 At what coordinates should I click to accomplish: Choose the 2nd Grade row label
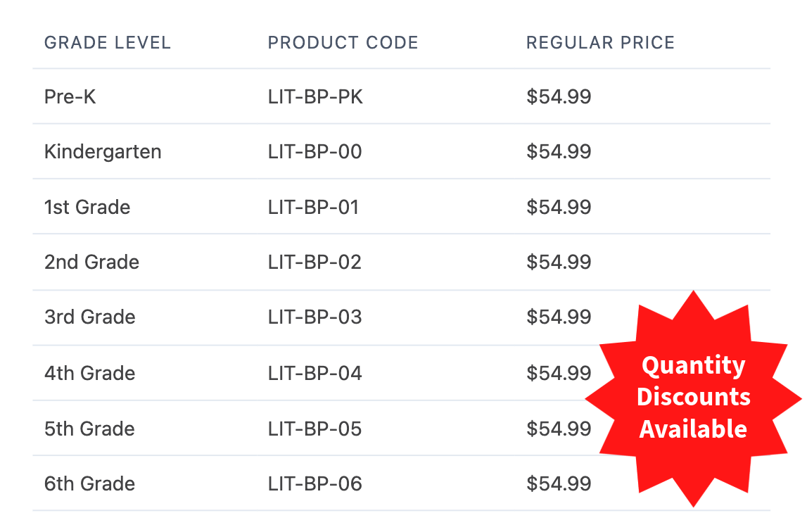click(91, 262)
